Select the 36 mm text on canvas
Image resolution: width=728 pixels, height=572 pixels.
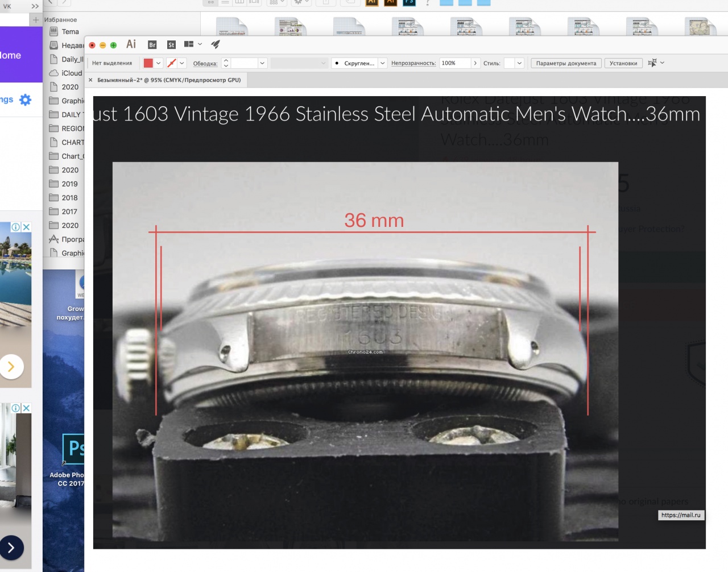click(x=374, y=220)
